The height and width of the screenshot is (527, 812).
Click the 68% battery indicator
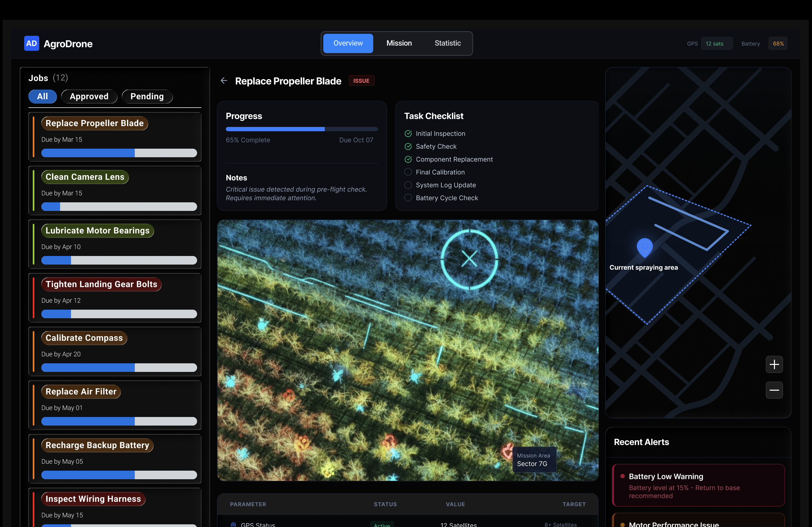pos(778,44)
